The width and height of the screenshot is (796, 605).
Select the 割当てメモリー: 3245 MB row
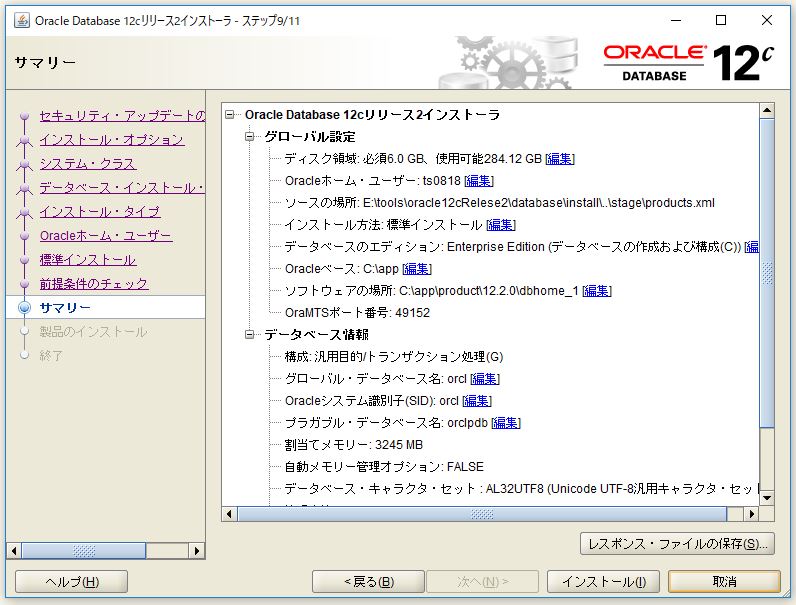click(354, 445)
